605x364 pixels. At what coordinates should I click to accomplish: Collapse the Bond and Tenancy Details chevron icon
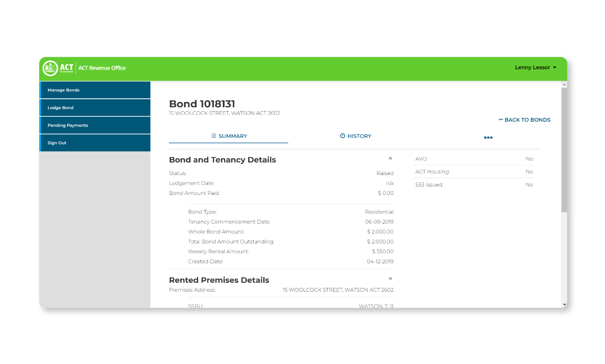[x=390, y=158]
